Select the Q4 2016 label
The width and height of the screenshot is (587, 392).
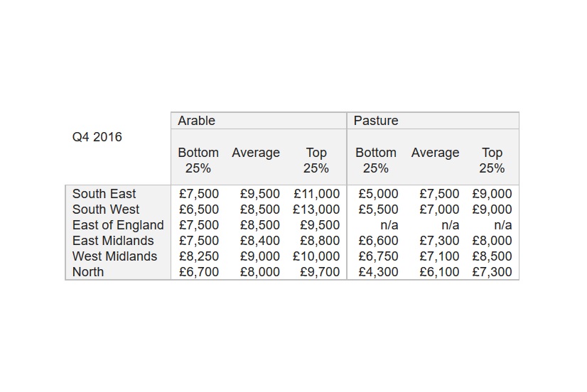pyautogui.click(x=97, y=137)
